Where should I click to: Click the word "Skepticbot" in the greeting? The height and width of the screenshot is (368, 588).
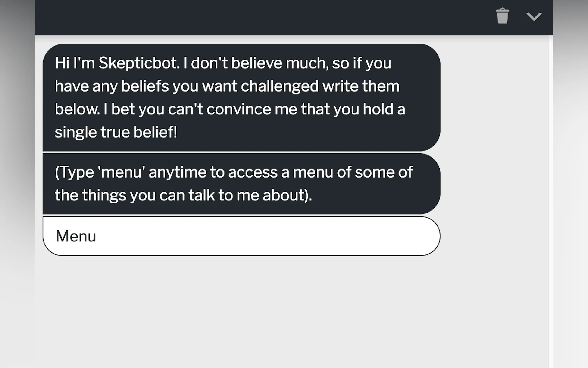click(139, 63)
